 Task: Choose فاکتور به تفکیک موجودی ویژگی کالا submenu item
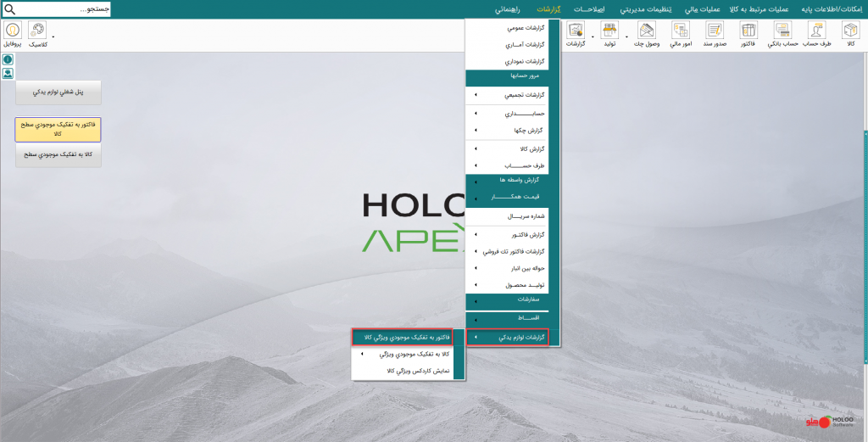pos(403,337)
